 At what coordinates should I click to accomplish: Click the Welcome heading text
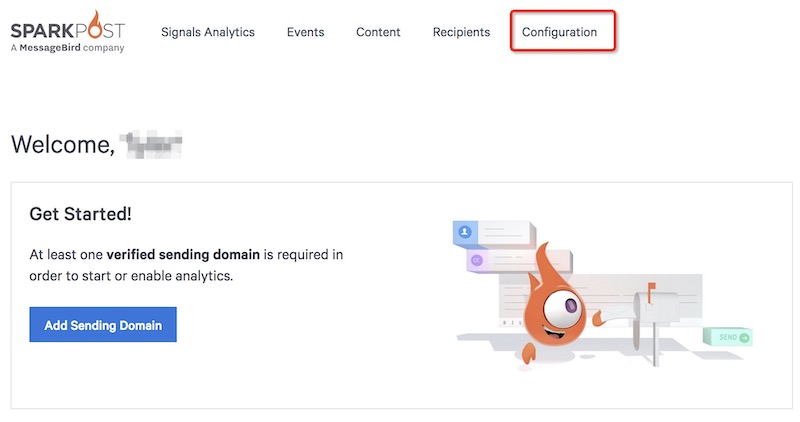62,144
